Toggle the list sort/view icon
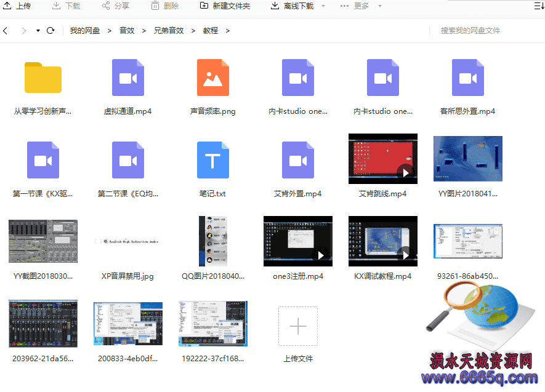Viewport: 545px width, 392px height. point(539,6)
